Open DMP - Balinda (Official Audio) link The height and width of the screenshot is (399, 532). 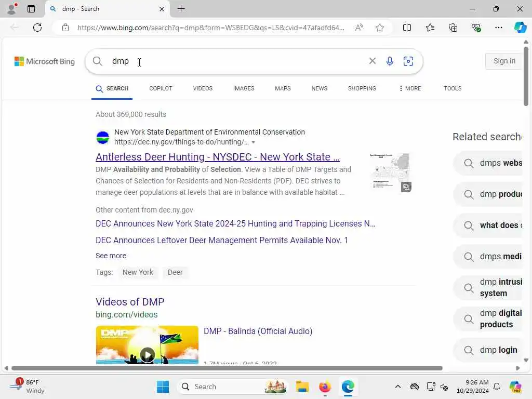(258, 331)
